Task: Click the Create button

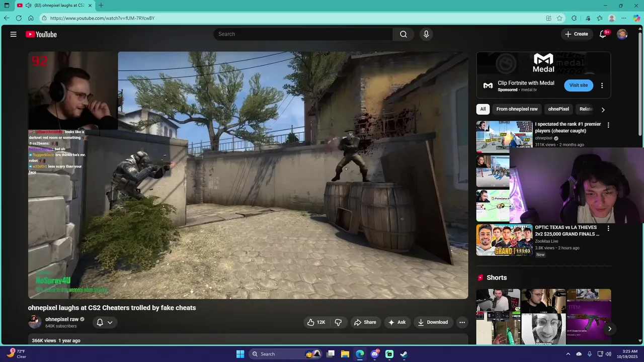Action: pos(577,34)
